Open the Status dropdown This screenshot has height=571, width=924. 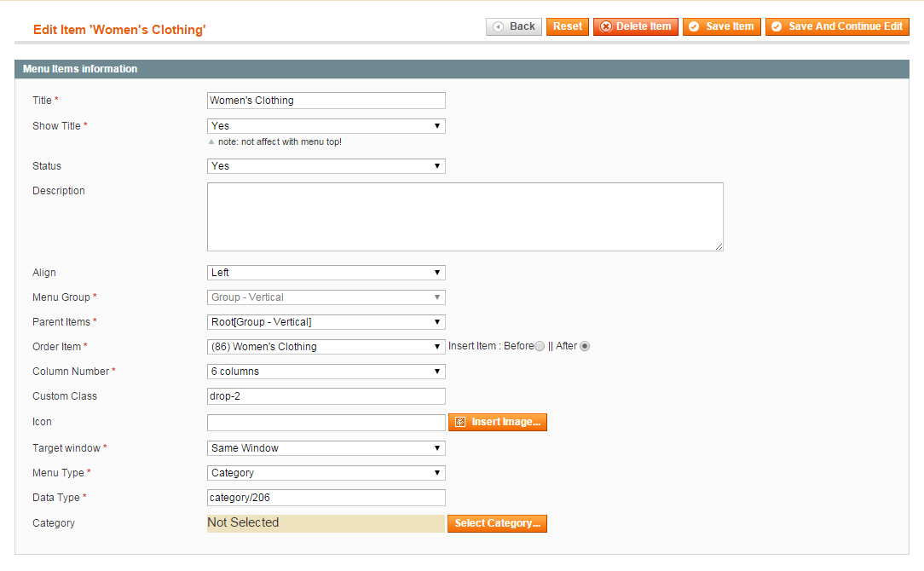(x=326, y=166)
